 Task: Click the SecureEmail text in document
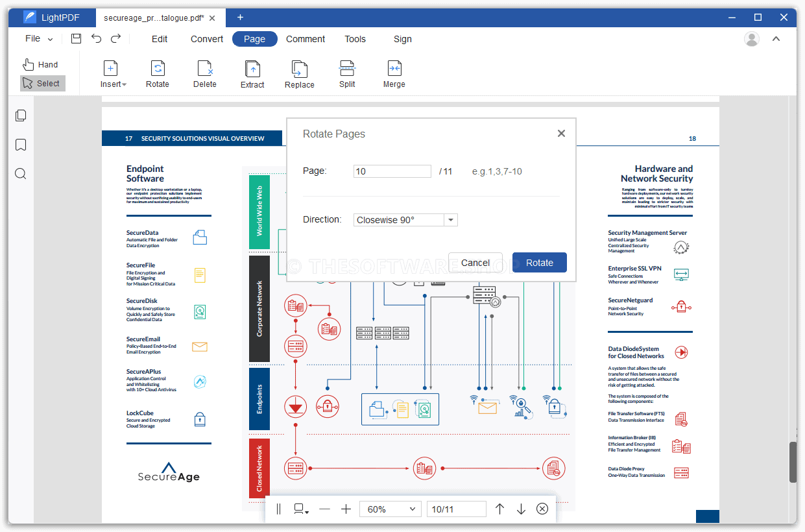tap(143, 339)
